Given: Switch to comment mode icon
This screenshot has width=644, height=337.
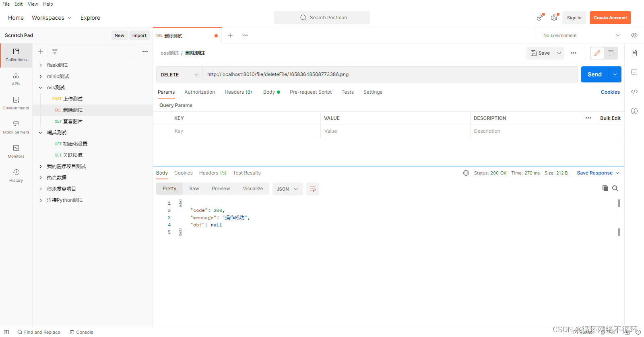Looking at the screenshot, I should 611,53.
